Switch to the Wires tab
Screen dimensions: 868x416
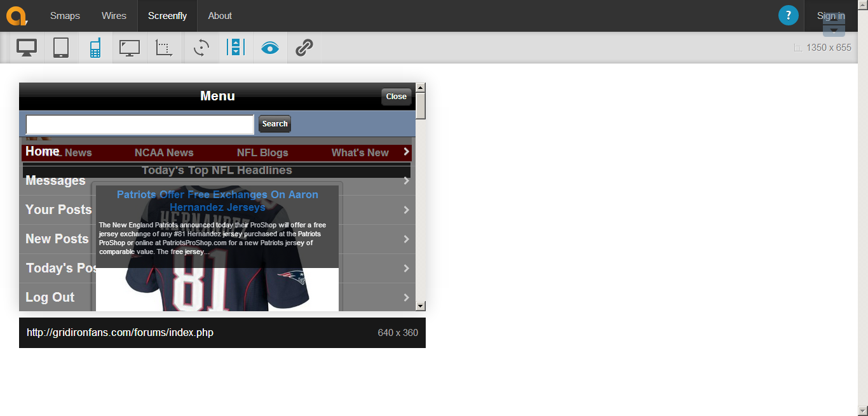click(114, 15)
